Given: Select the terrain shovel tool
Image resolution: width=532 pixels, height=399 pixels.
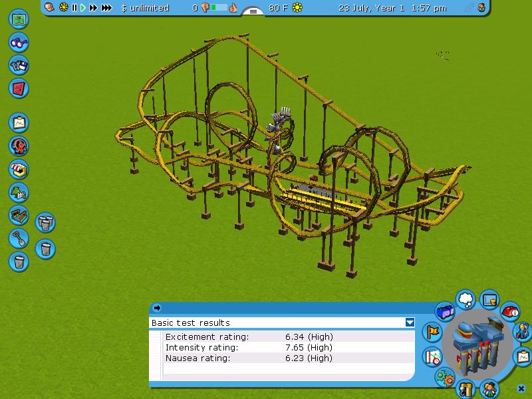Looking at the screenshot, I should coord(19,239).
